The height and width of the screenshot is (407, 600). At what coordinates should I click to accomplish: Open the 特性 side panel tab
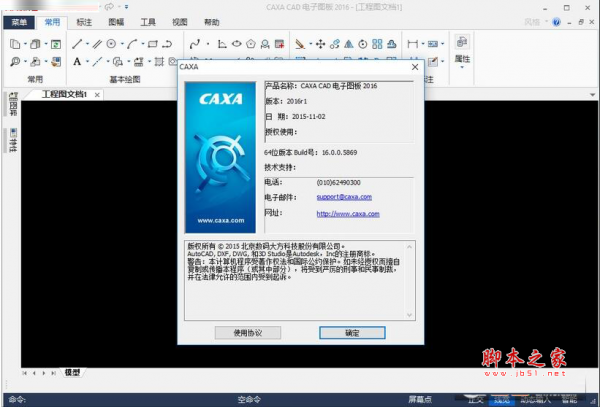[x=13, y=140]
